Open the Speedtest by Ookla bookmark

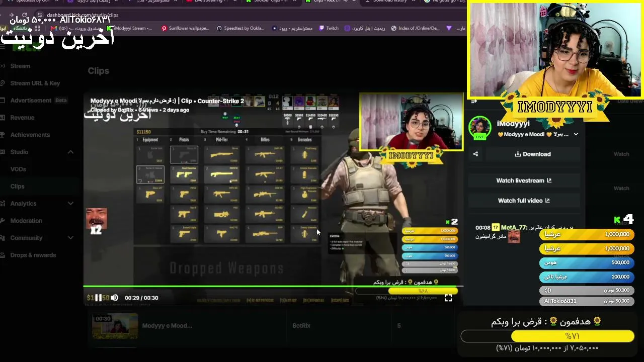tap(240, 28)
